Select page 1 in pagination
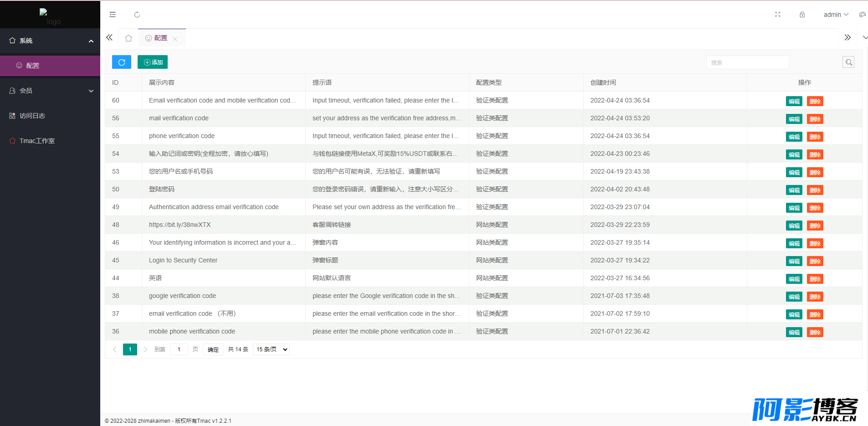 (130, 349)
